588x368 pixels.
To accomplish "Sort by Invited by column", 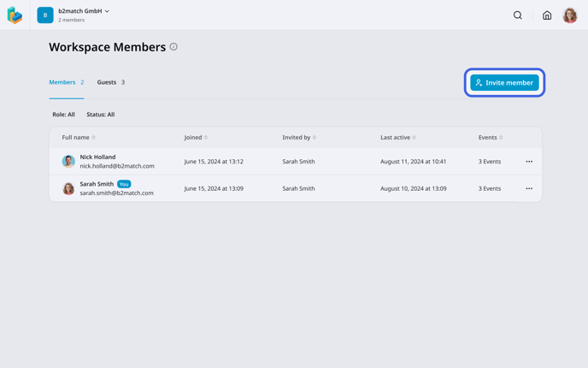I will (299, 138).
